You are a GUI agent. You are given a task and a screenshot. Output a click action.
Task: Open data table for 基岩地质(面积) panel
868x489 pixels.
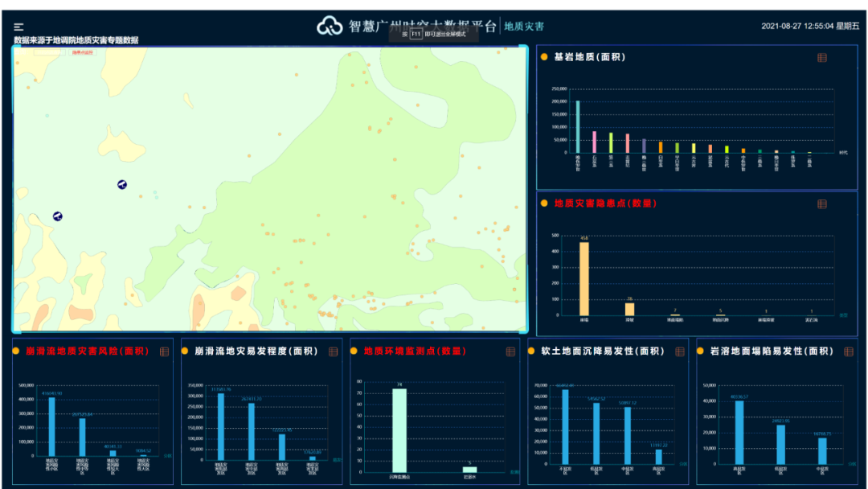822,58
